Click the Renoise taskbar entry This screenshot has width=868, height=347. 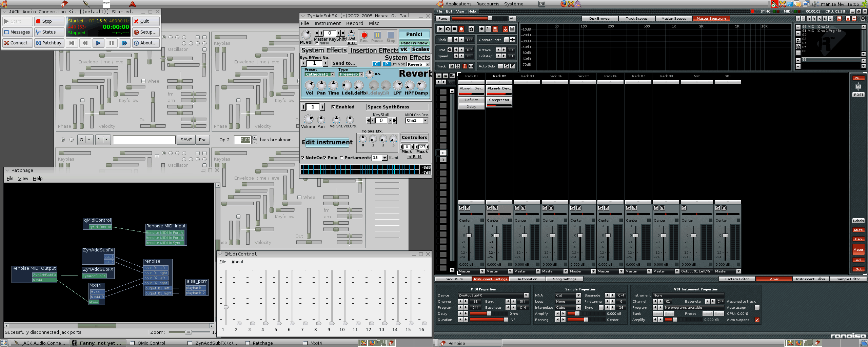pos(470,343)
